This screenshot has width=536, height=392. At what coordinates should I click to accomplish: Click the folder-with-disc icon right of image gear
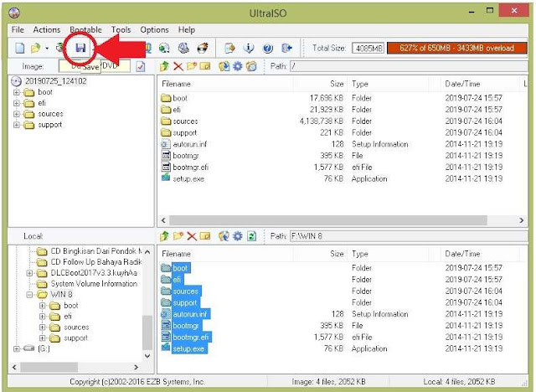pyautogui.click(x=251, y=66)
